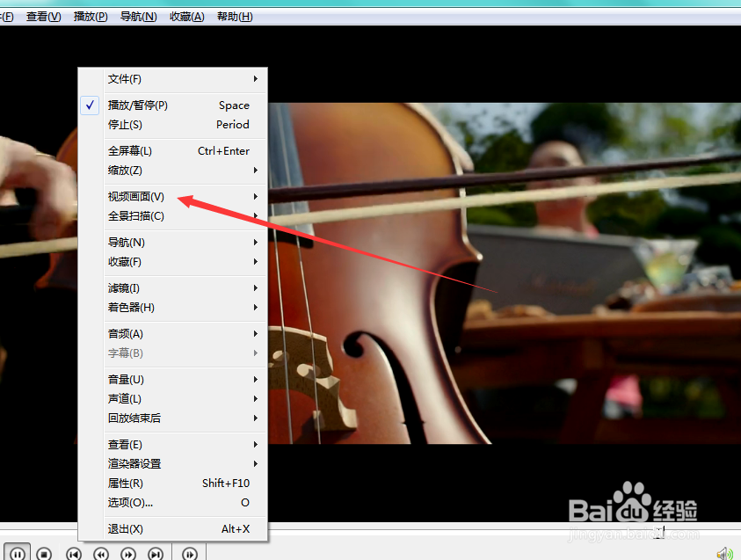The height and width of the screenshot is (560, 741).
Task: Expand the 视频画面(V) submenu arrow
Action: 255,197
